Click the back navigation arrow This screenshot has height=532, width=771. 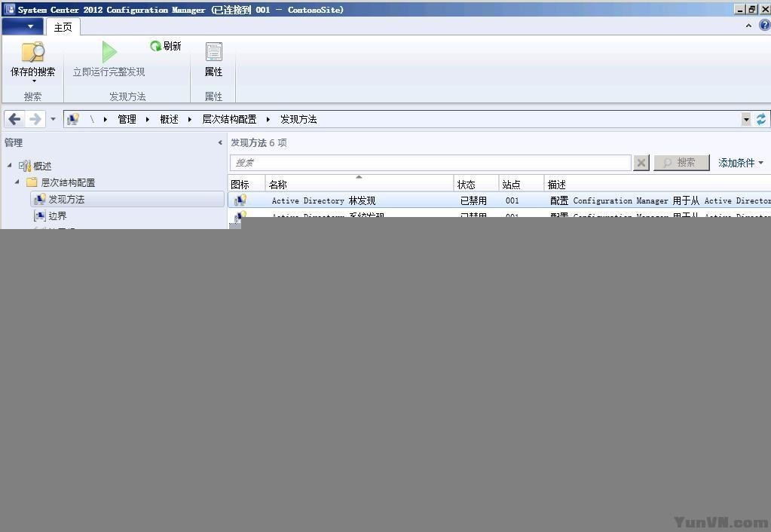[x=15, y=119]
